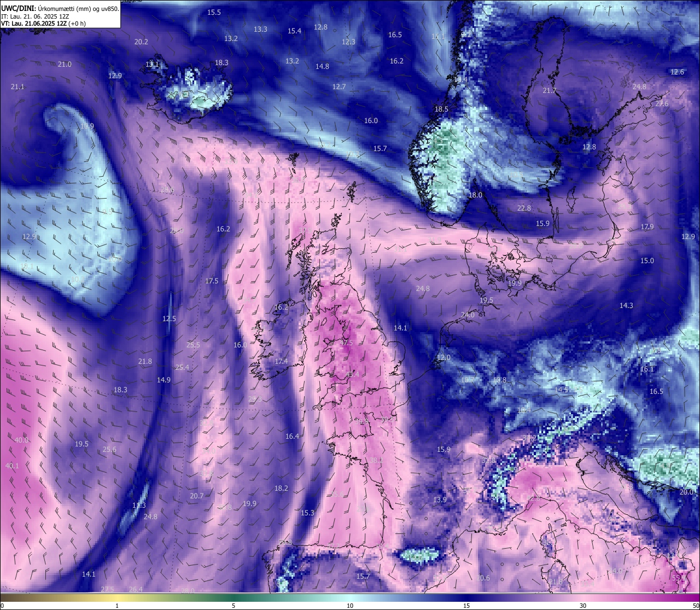Click the '12.6' value label

(x=677, y=72)
